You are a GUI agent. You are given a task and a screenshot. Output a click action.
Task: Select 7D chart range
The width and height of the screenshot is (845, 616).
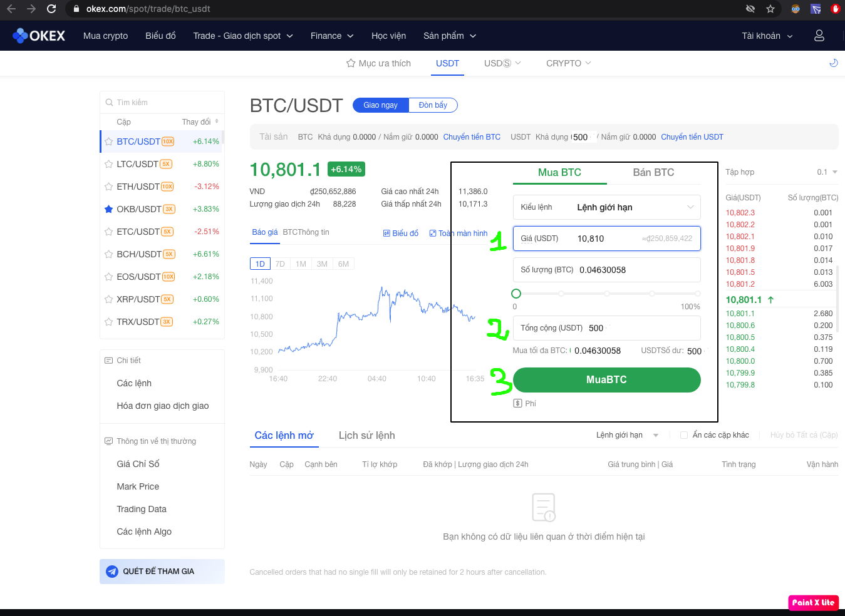tap(280, 264)
